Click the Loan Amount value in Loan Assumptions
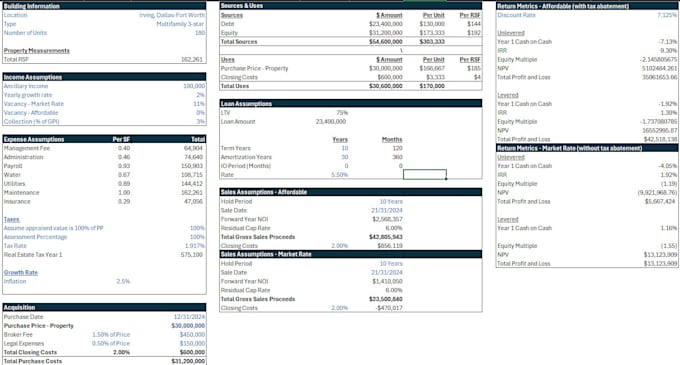Viewport: 680px width, 365px height. 331,121
